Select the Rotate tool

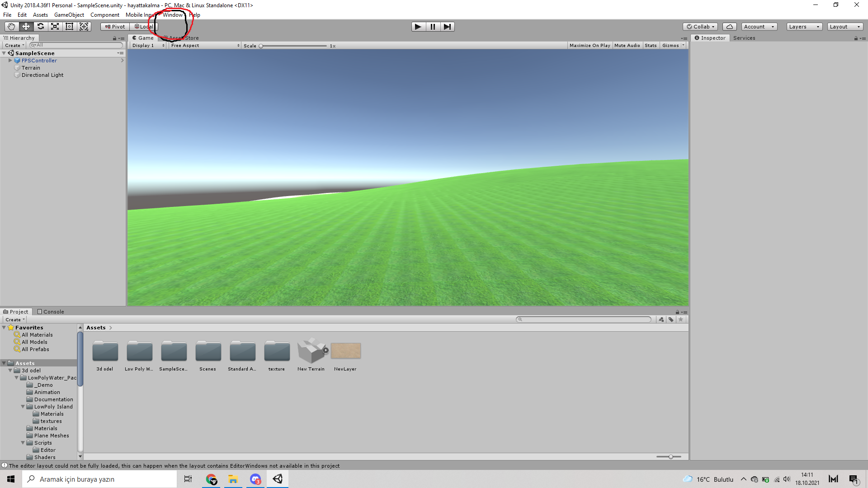tap(40, 27)
